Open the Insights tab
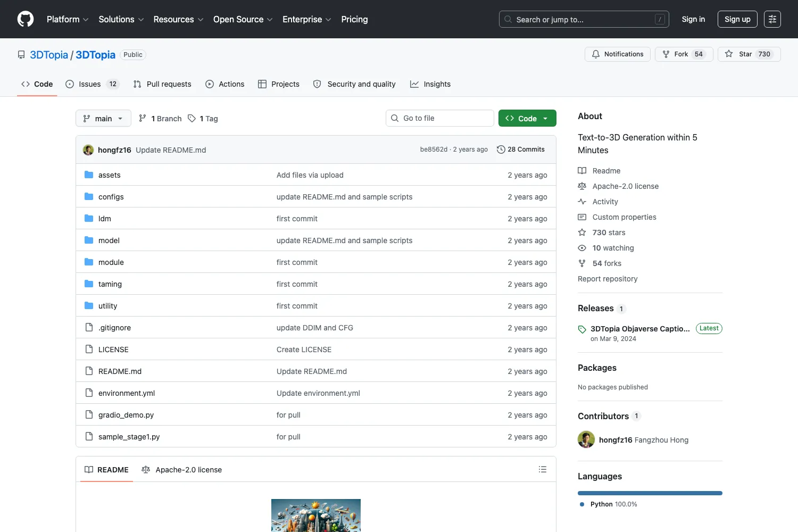 pos(430,84)
